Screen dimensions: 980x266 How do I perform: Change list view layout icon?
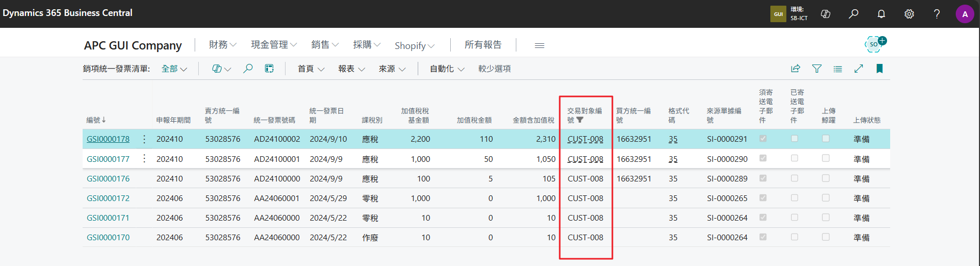[837, 69]
